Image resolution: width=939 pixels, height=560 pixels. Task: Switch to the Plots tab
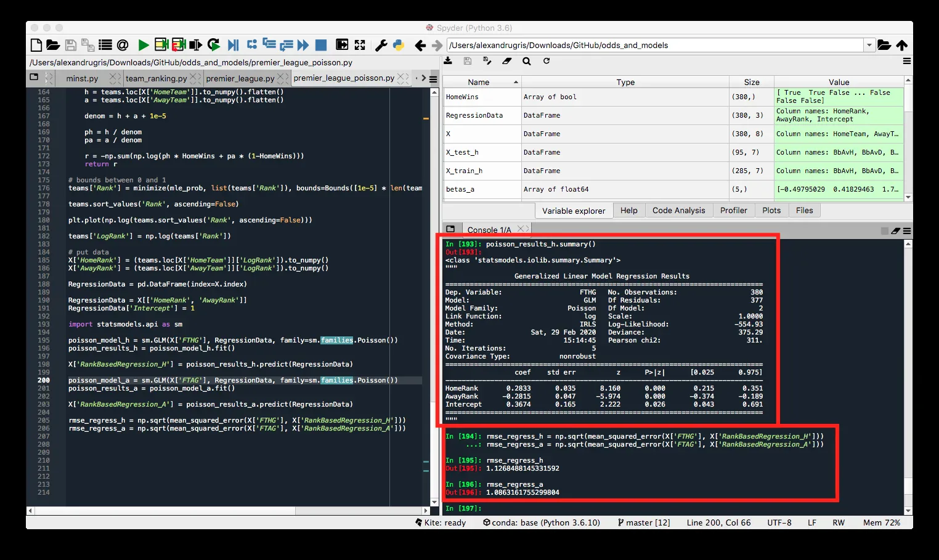coord(771,210)
